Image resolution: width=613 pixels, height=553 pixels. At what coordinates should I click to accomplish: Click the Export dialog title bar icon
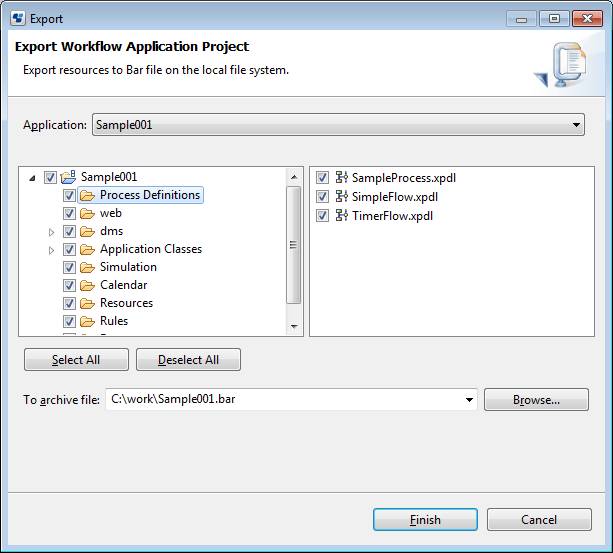(18, 18)
